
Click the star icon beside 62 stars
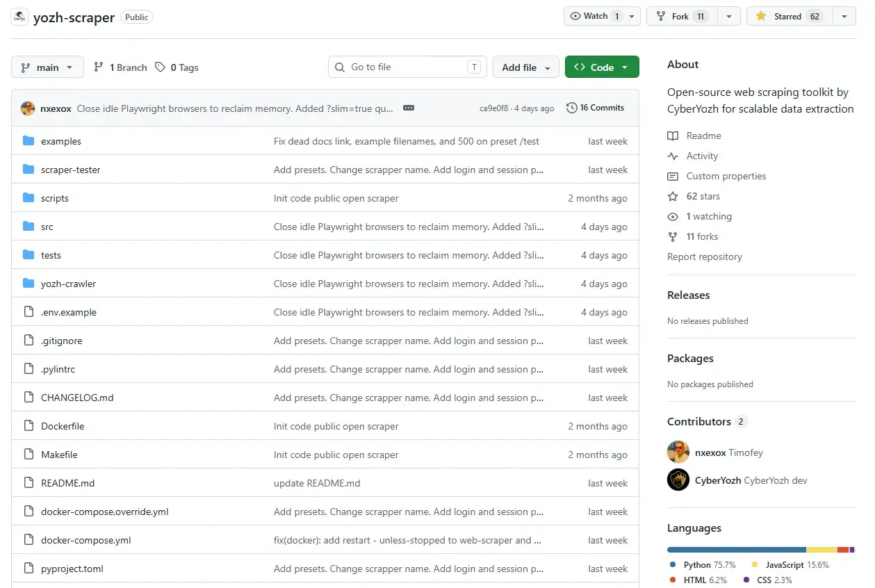point(673,197)
